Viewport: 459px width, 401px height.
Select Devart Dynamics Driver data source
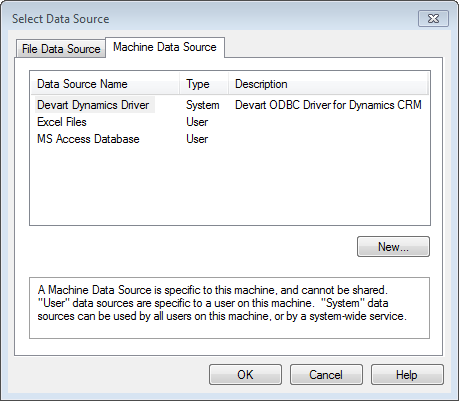pyautogui.click(x=93, y=105)
